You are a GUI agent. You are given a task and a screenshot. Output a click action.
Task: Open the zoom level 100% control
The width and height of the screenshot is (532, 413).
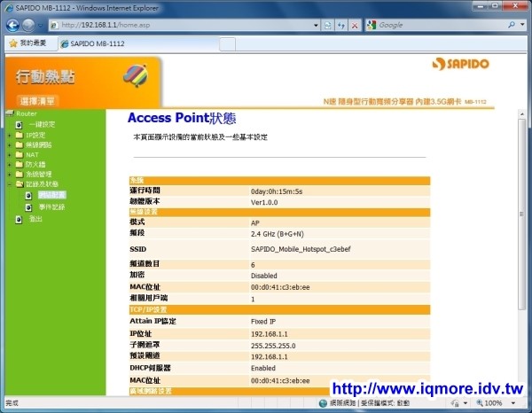point(489,403)
